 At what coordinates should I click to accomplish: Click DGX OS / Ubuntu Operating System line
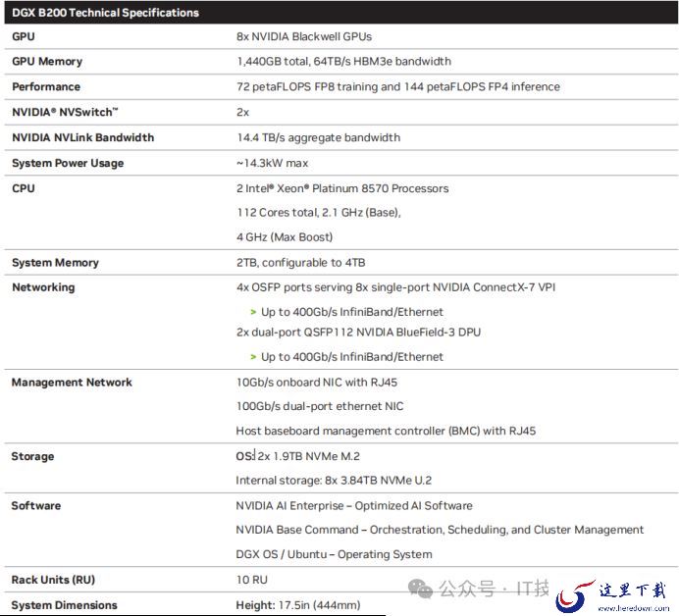(334, 554)
